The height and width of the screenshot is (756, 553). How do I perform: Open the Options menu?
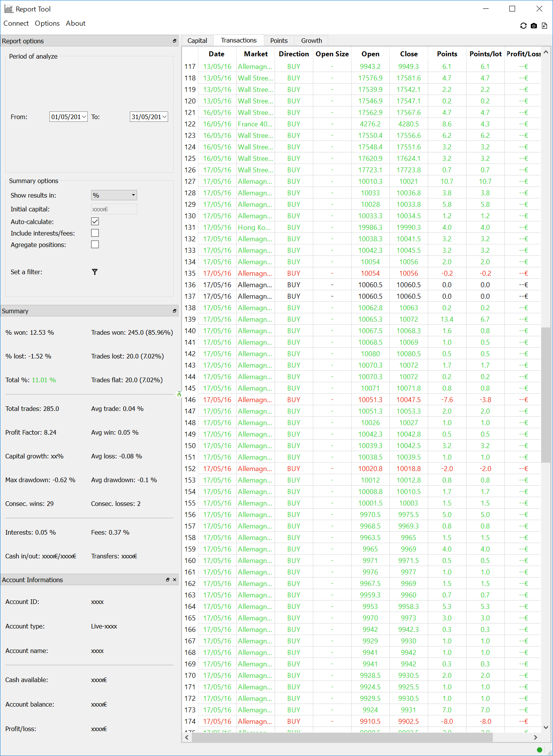[47, 23]
